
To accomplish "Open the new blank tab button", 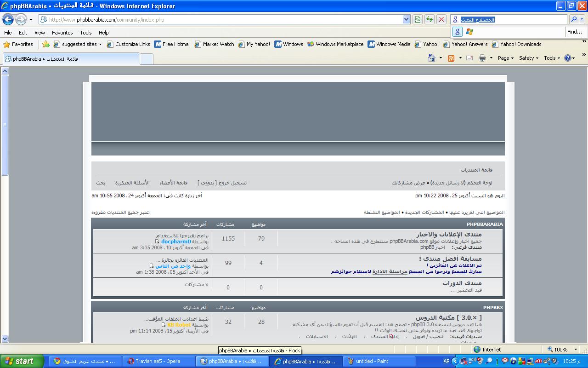I will tap(146, 59).
